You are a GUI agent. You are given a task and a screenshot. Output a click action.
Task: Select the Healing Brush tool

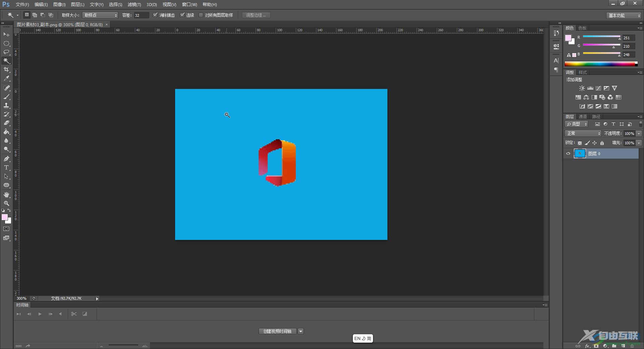click(6, 88)
